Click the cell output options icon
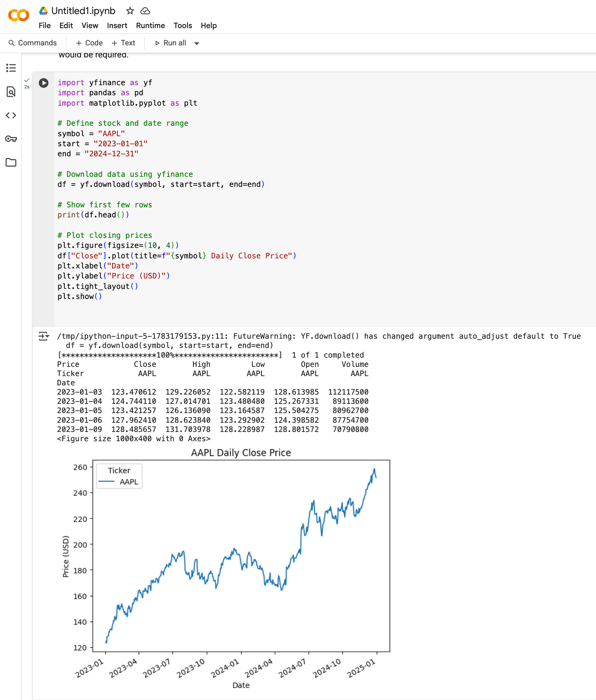596x700 pixels. (x=43, y=336)
